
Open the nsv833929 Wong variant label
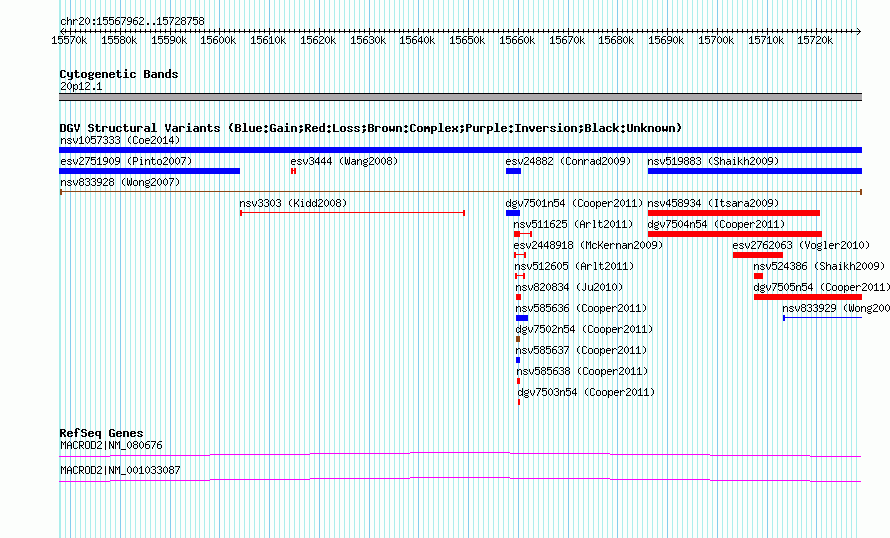[836, 308]
